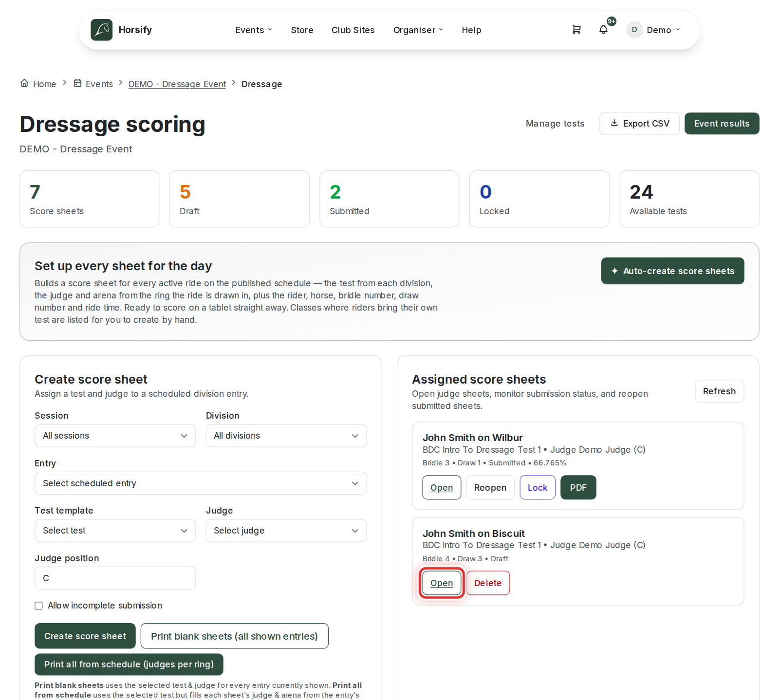Viewport: 779px width, 700px height.
Task: Click the 24 Available tests card
Action: (x=689, y=199)
